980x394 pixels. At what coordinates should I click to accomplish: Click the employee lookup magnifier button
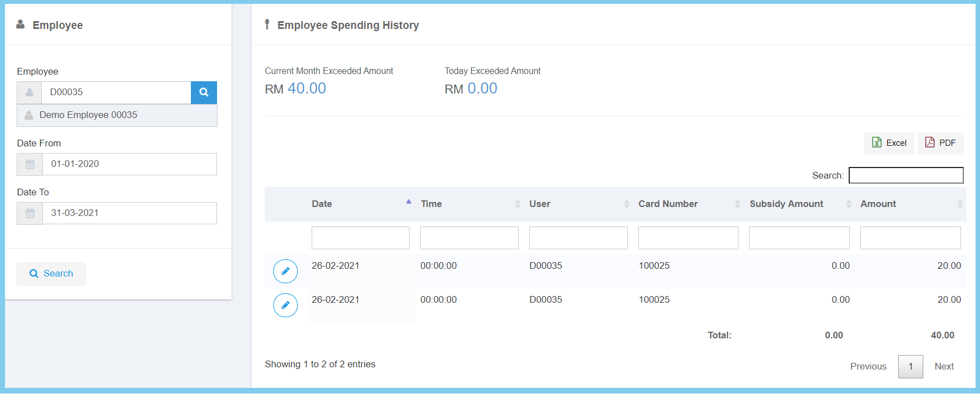(204, 92)
